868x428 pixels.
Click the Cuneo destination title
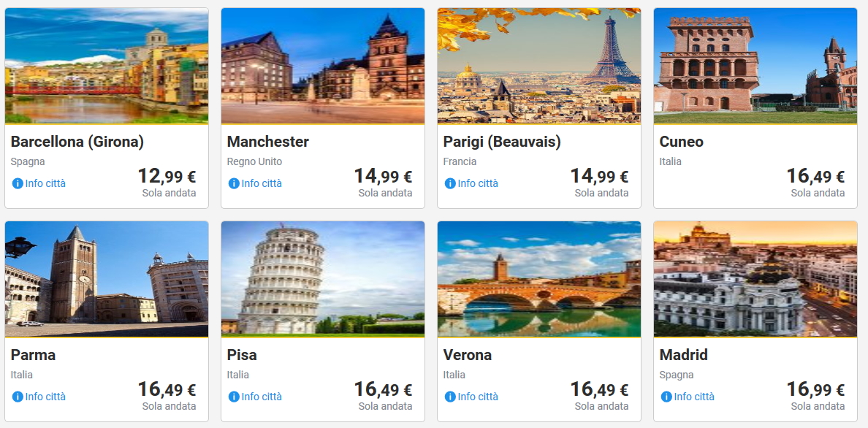tap(681, 142)
